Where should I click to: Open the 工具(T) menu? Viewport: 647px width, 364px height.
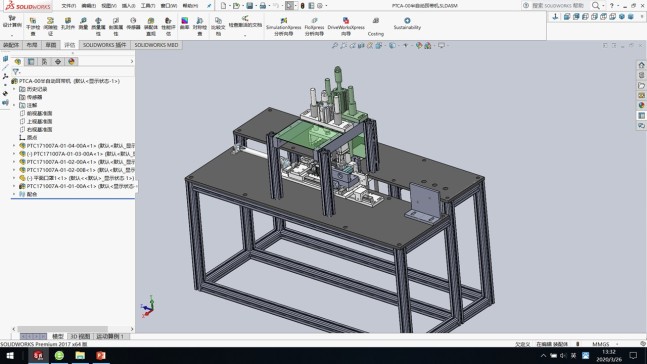click(x=148, y=6)
